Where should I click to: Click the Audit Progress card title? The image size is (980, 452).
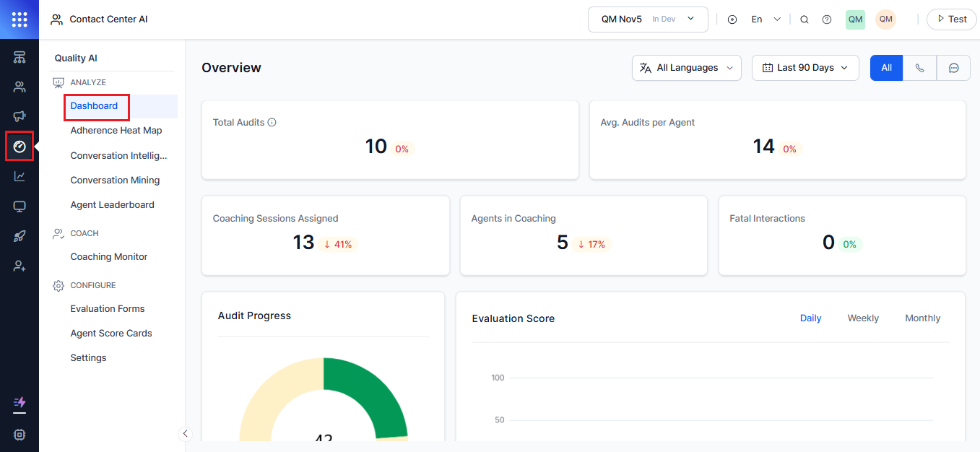click(254, 316)
